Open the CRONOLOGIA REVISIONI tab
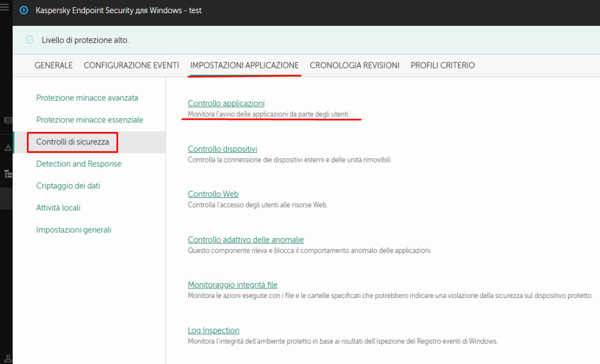The image size is (600, 364). pyautogui.click(x=355, y=65)
